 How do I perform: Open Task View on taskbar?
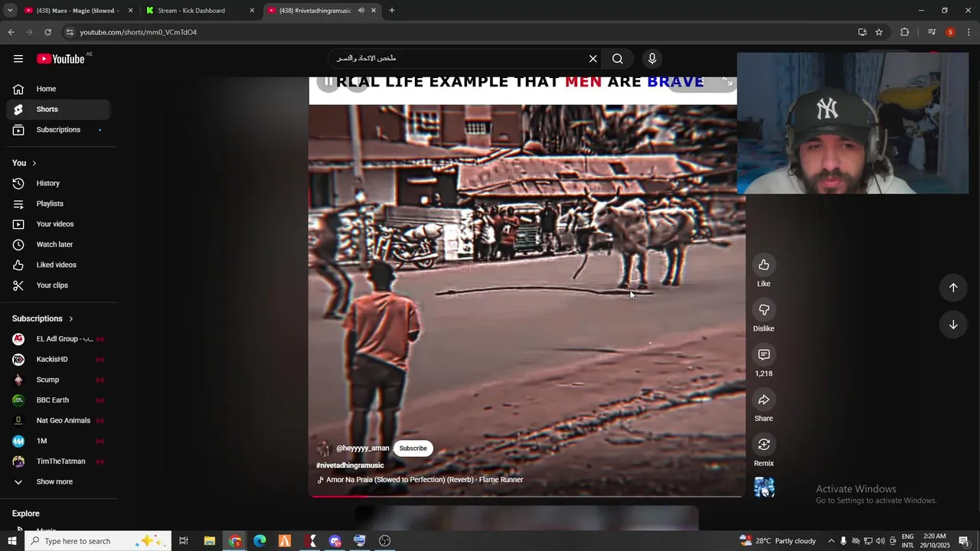184,541
